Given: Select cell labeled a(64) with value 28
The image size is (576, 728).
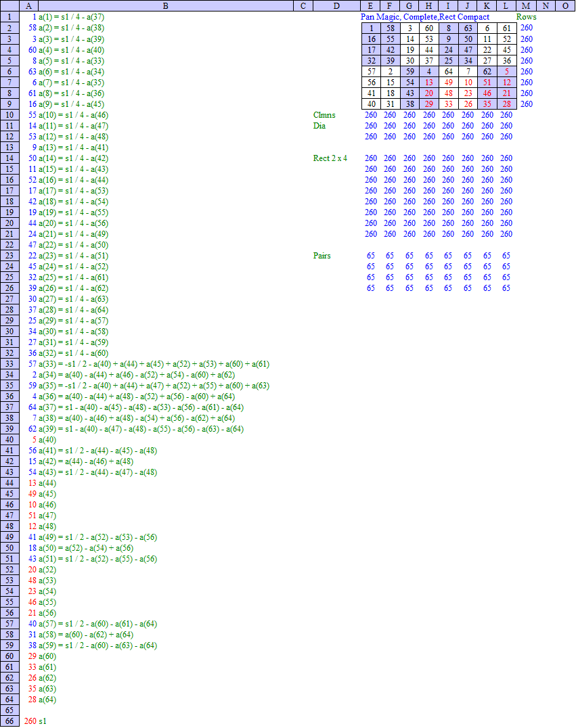Looking at the screenshot, I should pos(47,700).
